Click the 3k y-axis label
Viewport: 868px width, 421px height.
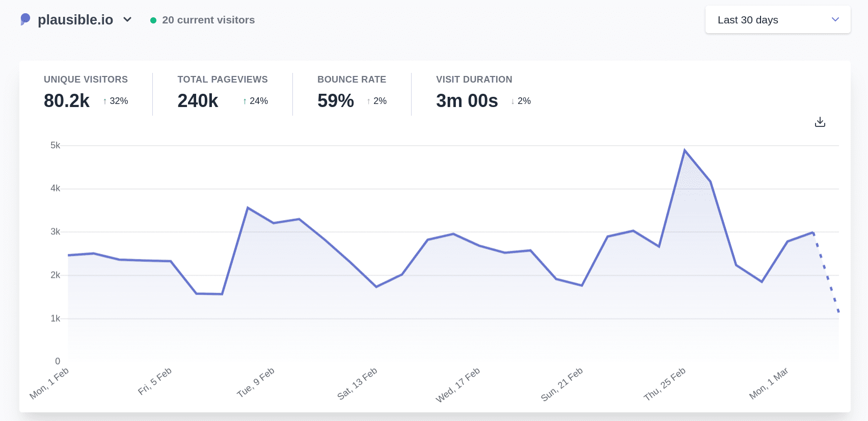[x=55, y=232]
